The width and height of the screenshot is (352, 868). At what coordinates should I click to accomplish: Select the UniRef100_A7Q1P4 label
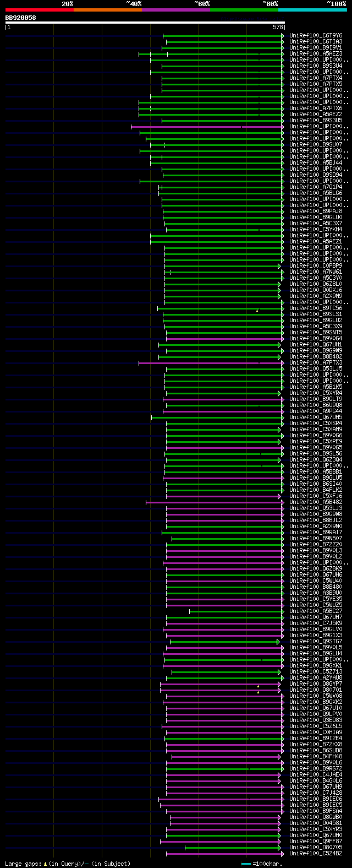(x=316, y=187)
